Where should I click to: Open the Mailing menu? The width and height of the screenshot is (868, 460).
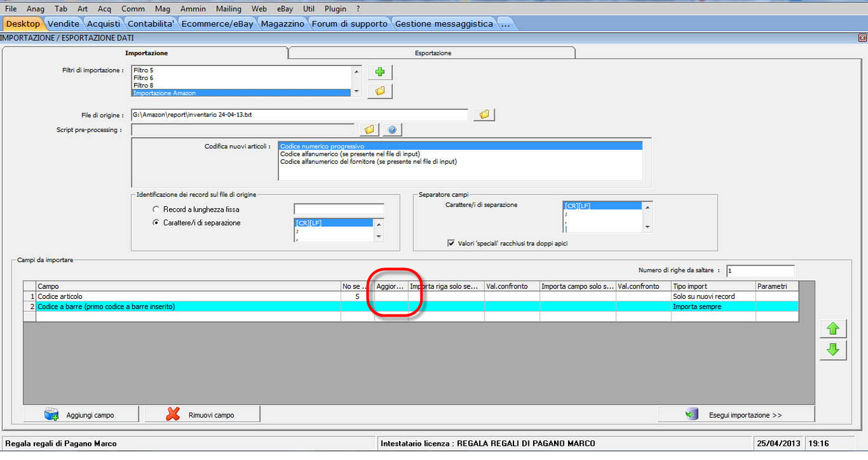click(x=229, y=9)
